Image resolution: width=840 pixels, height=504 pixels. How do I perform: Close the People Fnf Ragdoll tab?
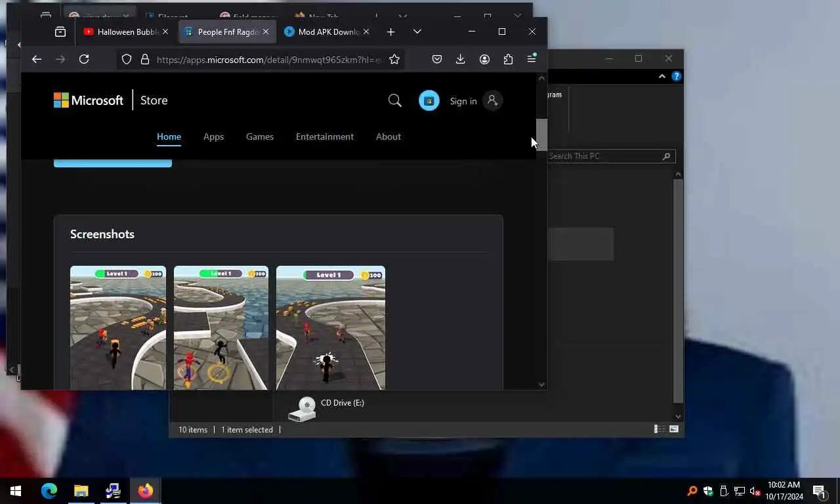click(x=266, y=31)
